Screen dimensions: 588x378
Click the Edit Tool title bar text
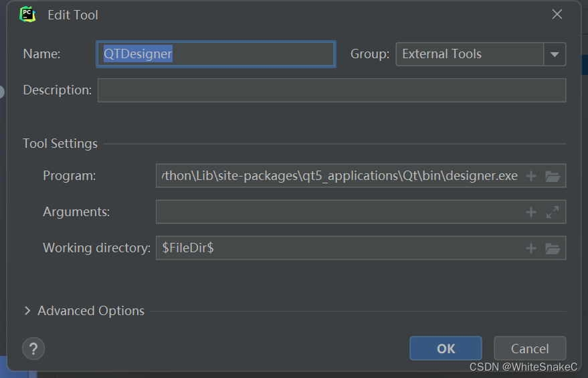(73, 15)
